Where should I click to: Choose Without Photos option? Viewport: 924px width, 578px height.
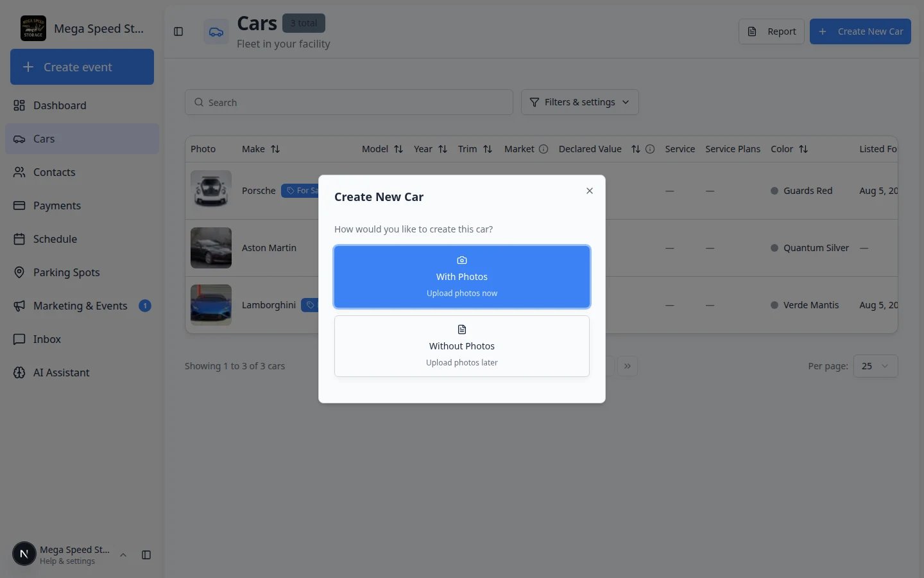462,346
